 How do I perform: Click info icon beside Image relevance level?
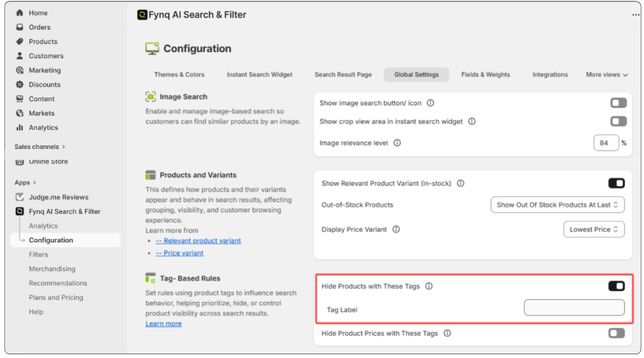(397, 143)
